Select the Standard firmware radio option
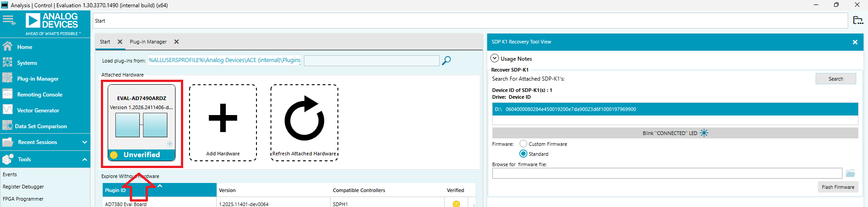The width and height of the screenshot is (868, 207). pyautogui.click(x=523, y=154)
